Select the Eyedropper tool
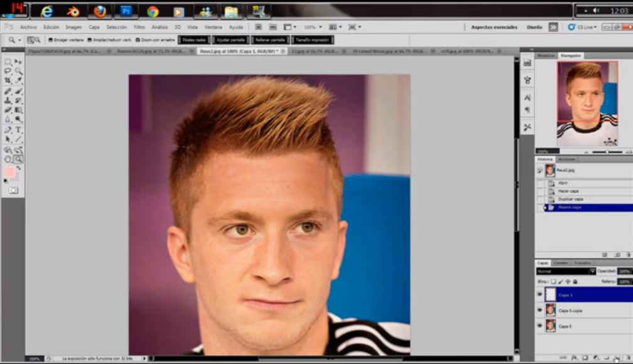The height and width of the screenshot is (364, 633). pyautogui.click(x=18, y=81)
